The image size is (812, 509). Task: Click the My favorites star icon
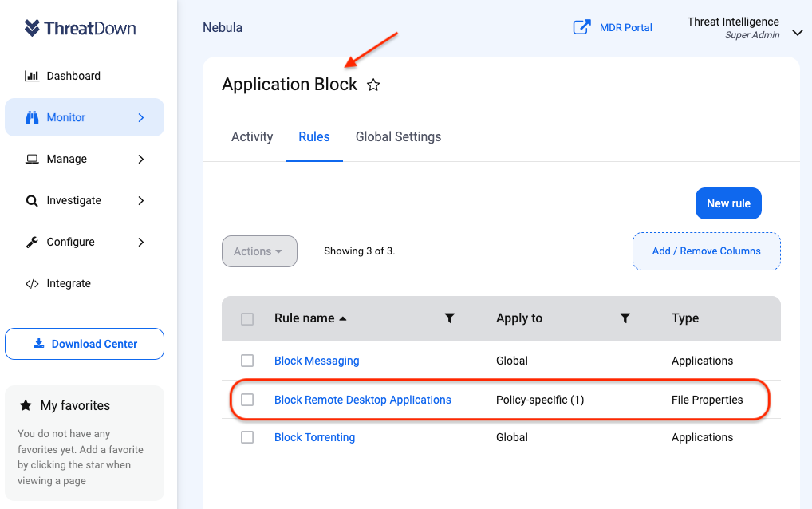(26, 405)
